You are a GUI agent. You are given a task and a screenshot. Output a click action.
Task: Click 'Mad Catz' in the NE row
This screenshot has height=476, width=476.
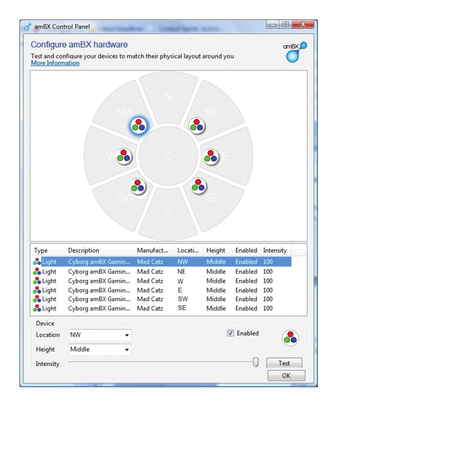click(150, 272)
